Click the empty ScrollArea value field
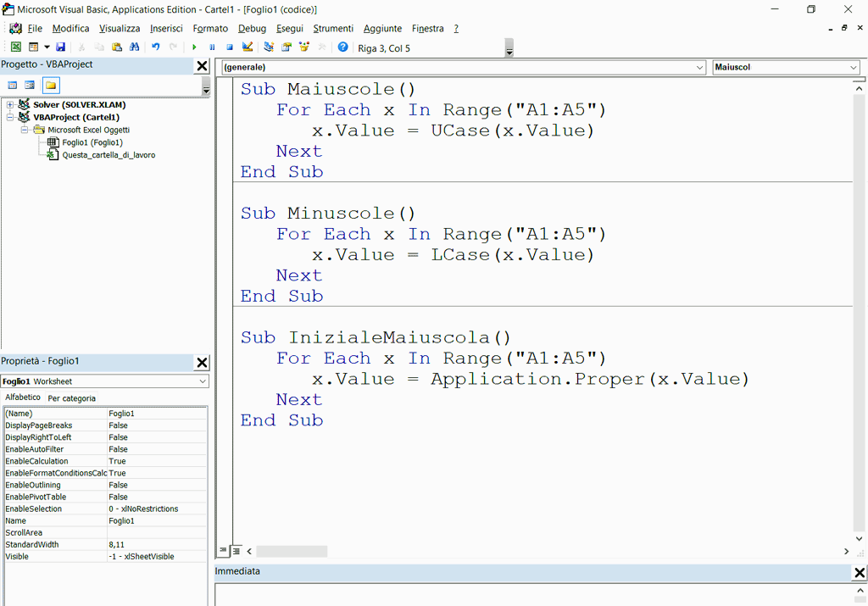The image size is (868, 606). click(x=157, y=532)
